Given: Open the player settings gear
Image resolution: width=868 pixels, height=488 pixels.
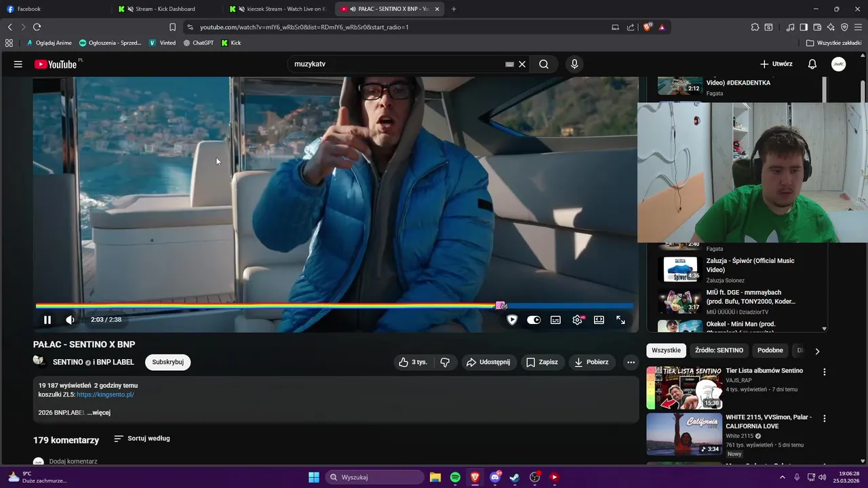Looking at the screenshot, I should point(577,320).
